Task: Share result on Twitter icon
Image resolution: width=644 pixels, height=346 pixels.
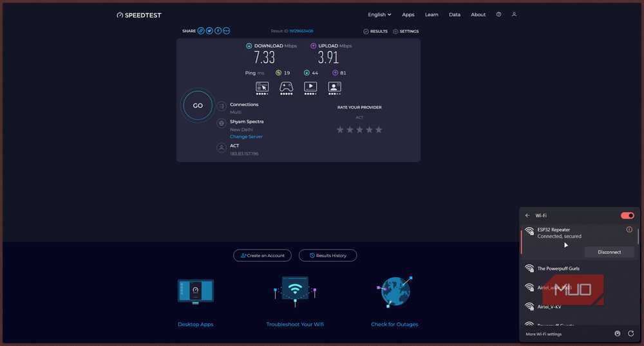Action: coord(209,31)
